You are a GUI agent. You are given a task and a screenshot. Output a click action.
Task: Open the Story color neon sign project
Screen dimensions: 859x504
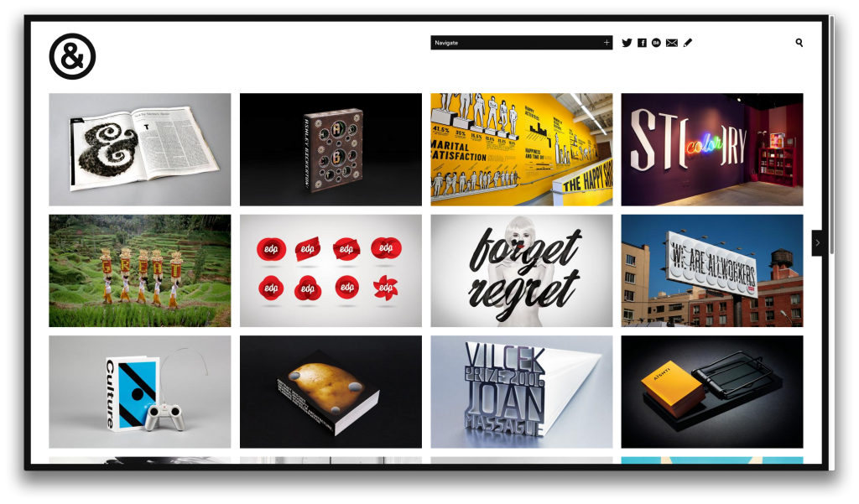click(712, 149)
